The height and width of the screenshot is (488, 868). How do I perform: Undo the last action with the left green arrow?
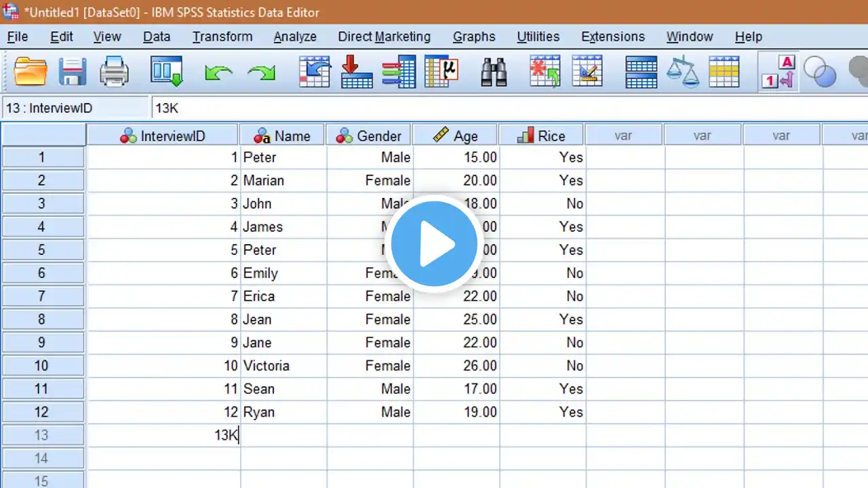pyautogui.click(x=218, y=73)
